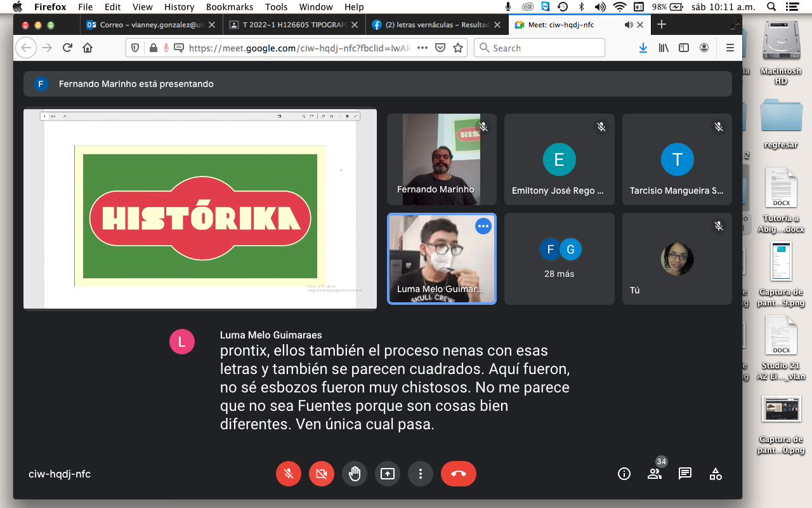The width and height of the screenshot is (812, 508).
Task: Click the ciw-hqdj-nfc meeting code
Action: point(60,474)
